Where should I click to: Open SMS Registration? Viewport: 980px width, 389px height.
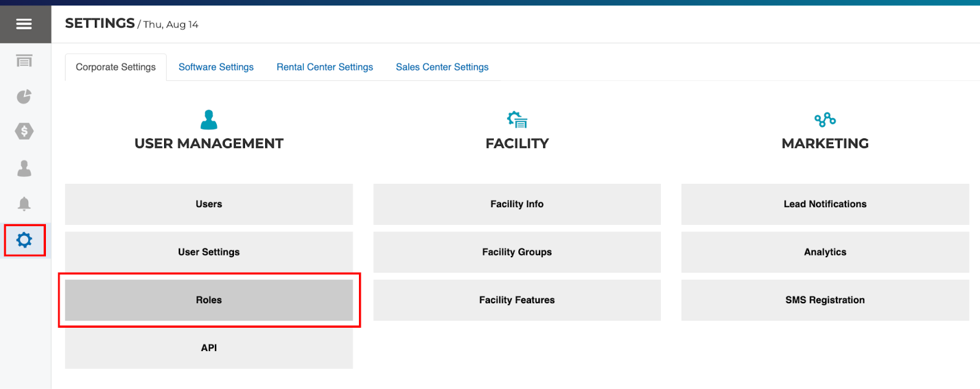point(825,300)
